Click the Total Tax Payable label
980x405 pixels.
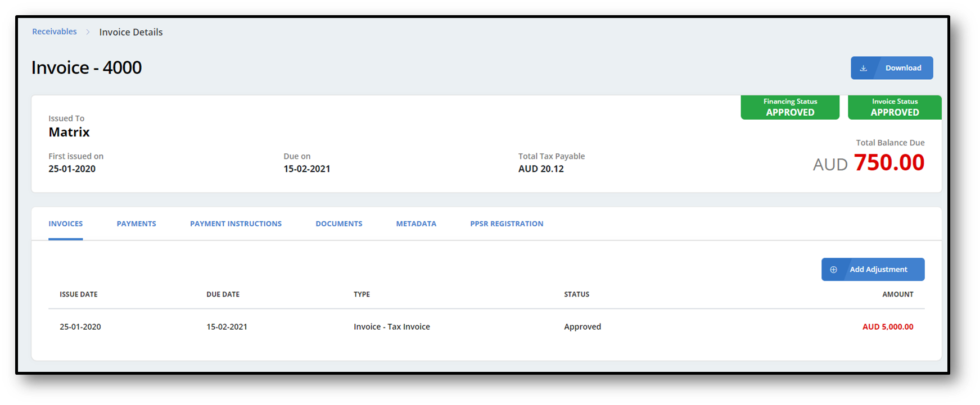(x=552, y=156)
